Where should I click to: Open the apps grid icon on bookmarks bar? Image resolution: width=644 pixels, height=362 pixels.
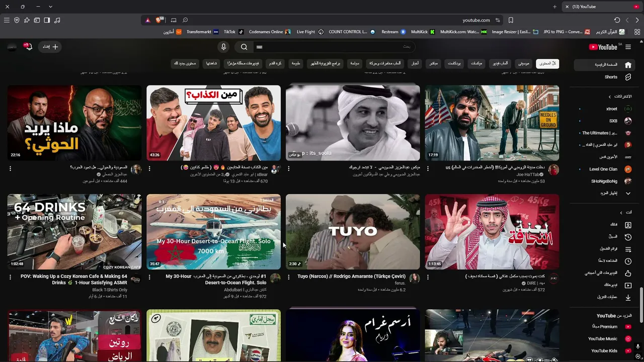pyautogui.click(x=636, y=32)
